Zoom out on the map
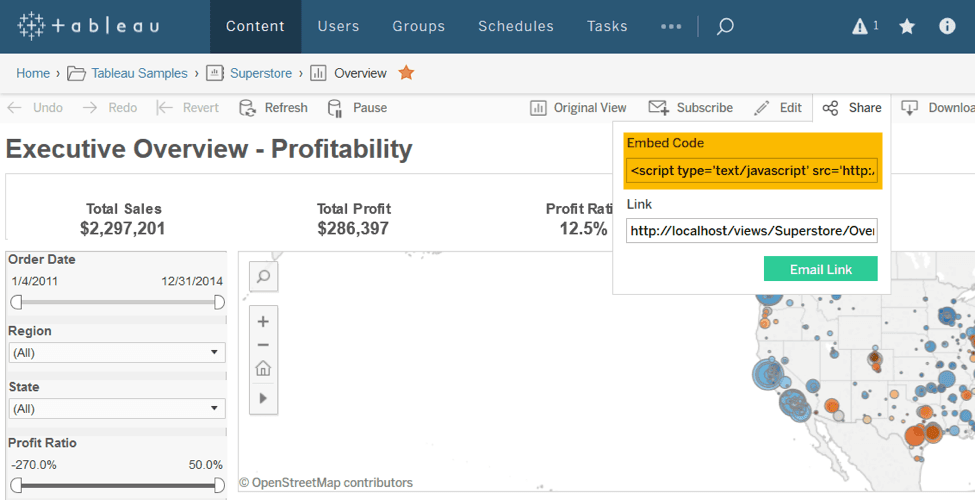The height and width of the screenshot is (500, 975). (x=263, y=345)
